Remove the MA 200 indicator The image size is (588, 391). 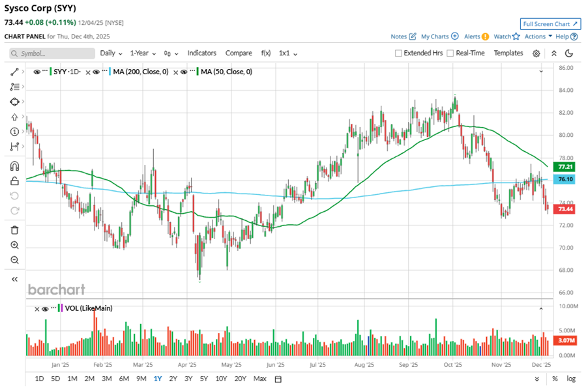pos(88,72)
